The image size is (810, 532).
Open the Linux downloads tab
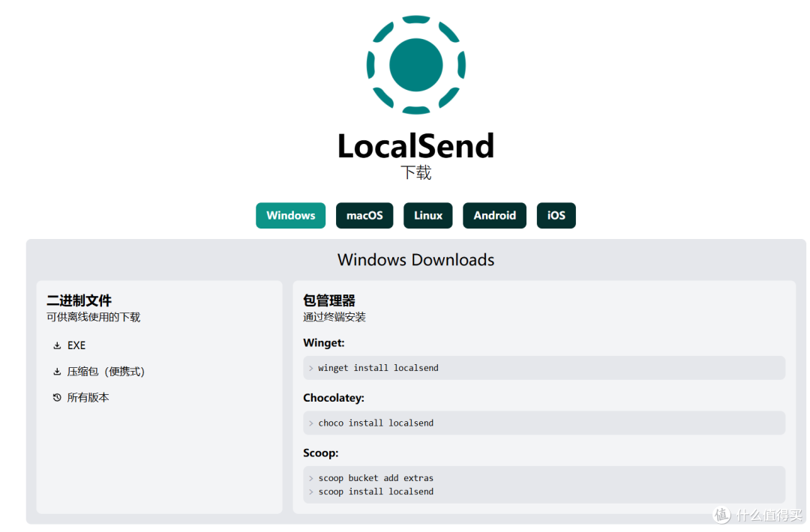pos(427,215)
